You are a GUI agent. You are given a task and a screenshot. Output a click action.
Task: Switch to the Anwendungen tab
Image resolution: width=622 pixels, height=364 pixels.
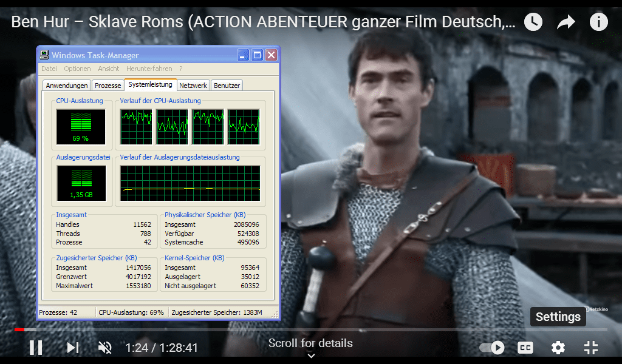[67, 86]
